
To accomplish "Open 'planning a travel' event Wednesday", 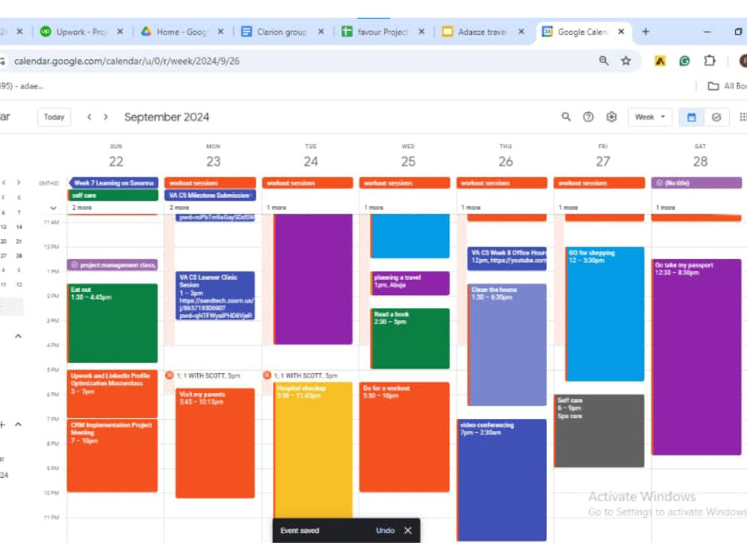I will pos(409,283).
